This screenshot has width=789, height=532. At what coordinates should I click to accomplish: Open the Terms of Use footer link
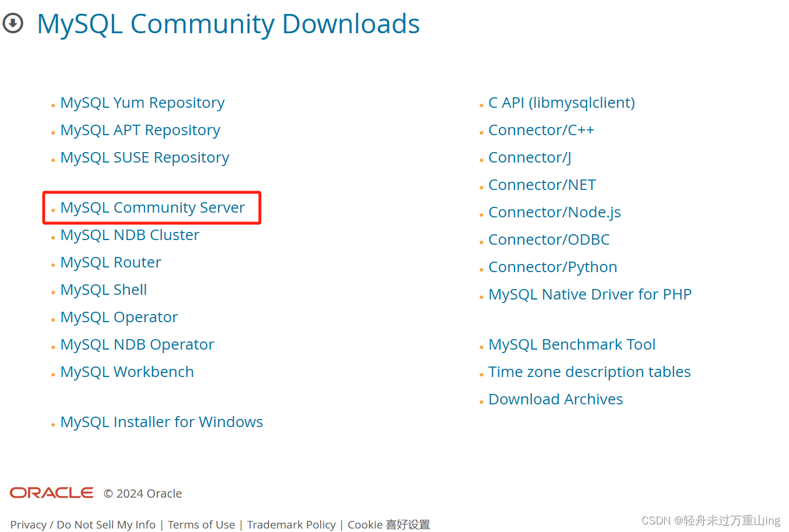(x=202, y=524)
